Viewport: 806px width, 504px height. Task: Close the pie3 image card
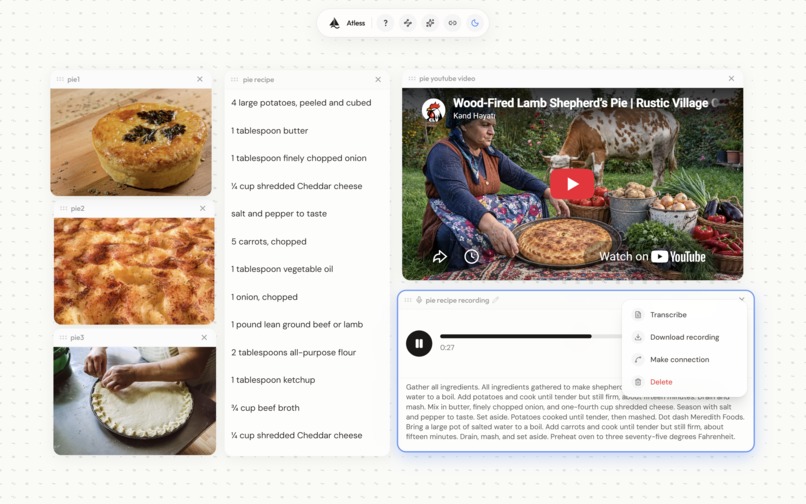point(204,337)
